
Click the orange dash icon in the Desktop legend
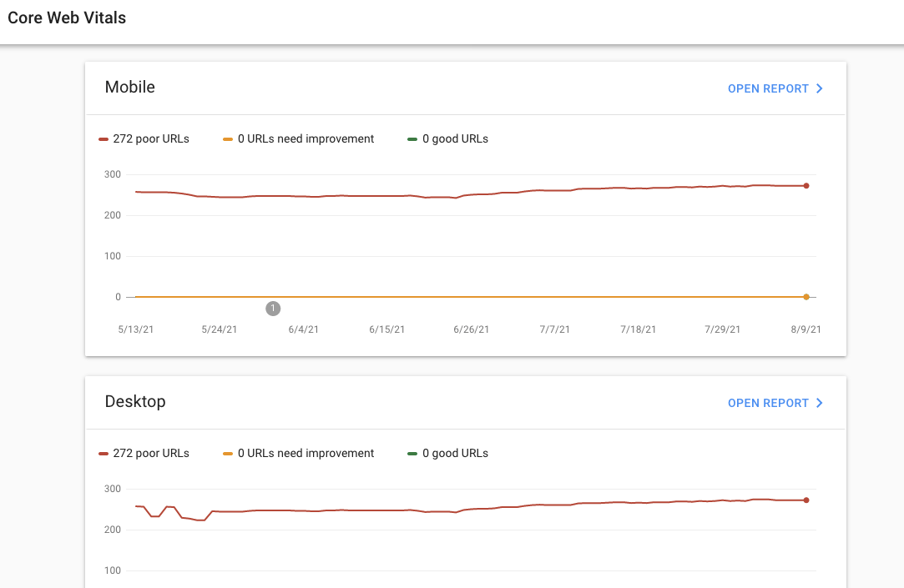pos(227,453)
